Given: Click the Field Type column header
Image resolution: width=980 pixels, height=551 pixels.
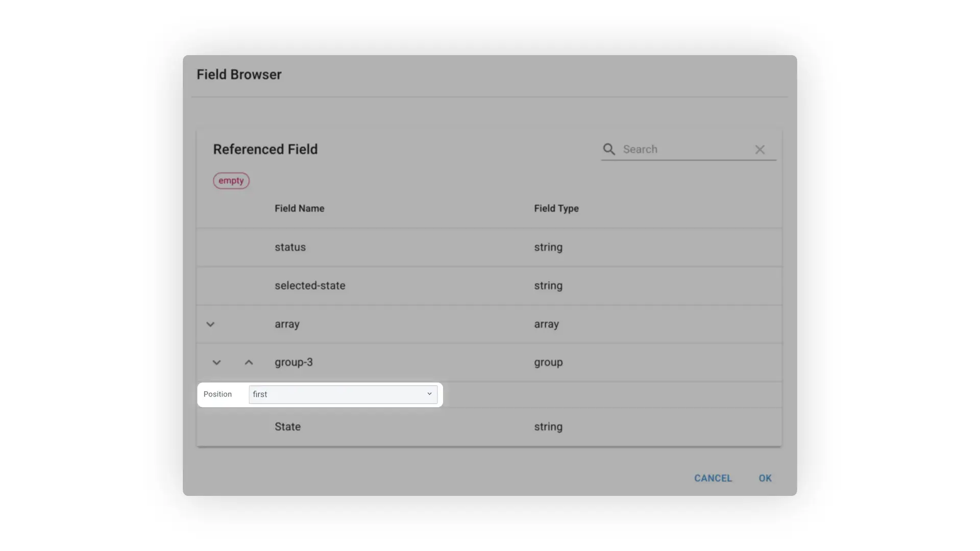Looking at the screenshot, I should [x=556, y=208].
